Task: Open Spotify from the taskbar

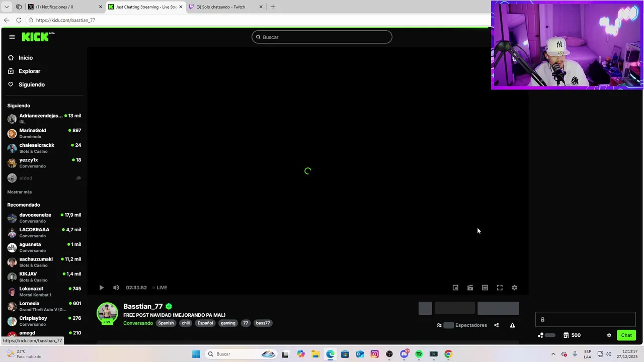Action: coord(419,354)
